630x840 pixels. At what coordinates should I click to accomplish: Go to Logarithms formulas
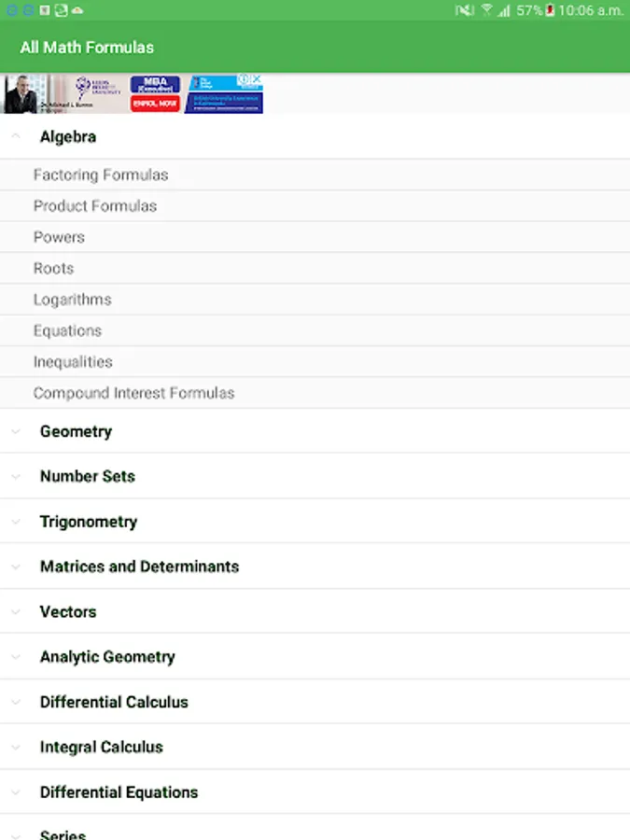[72, 300]
